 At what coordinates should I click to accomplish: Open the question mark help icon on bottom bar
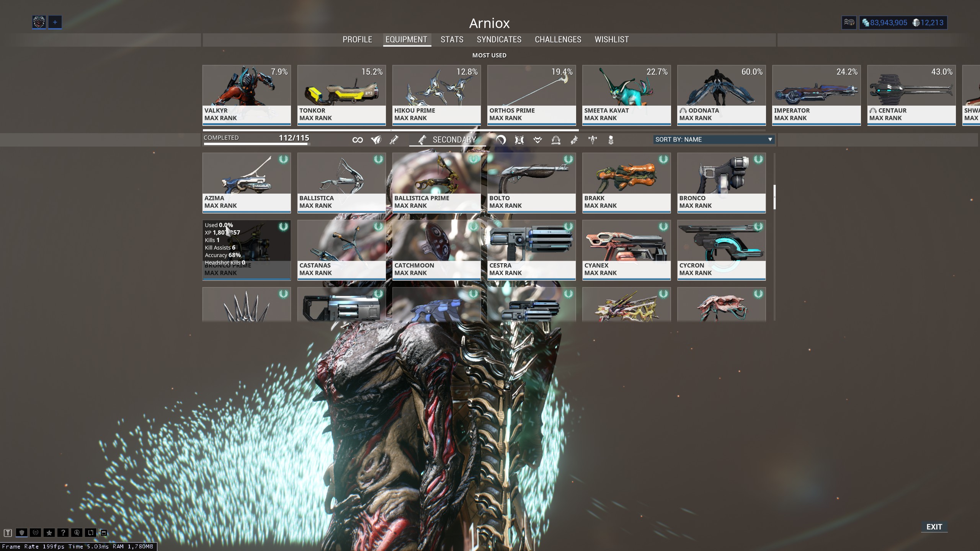(63, 533)
